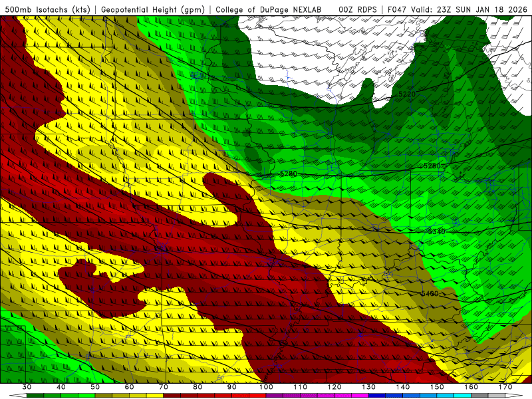
Task: Click the "Geopotential Height (gpm)" header text
Action: click(x=153, y=9)
